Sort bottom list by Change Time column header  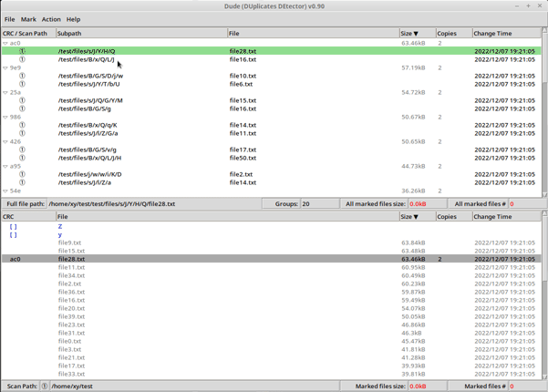[x=506, y=217]
